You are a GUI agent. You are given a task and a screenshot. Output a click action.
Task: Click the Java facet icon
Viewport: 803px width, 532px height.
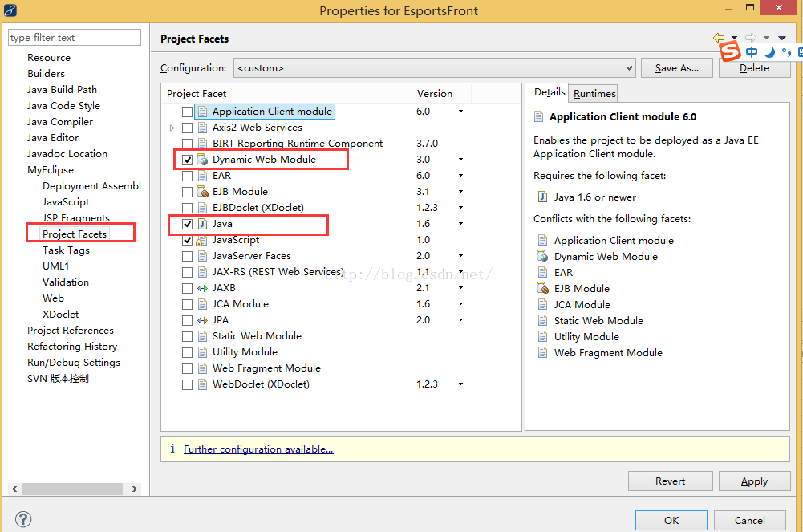click(x=202, y=224)
